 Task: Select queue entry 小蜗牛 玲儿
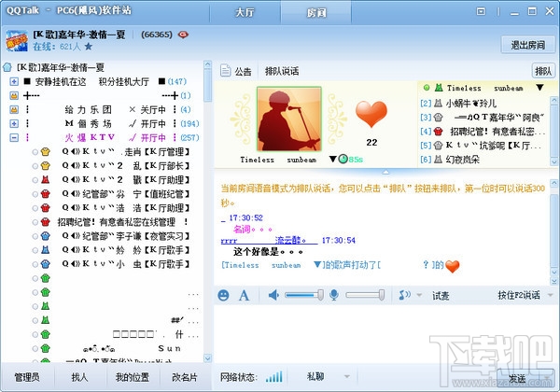[483, 104]
